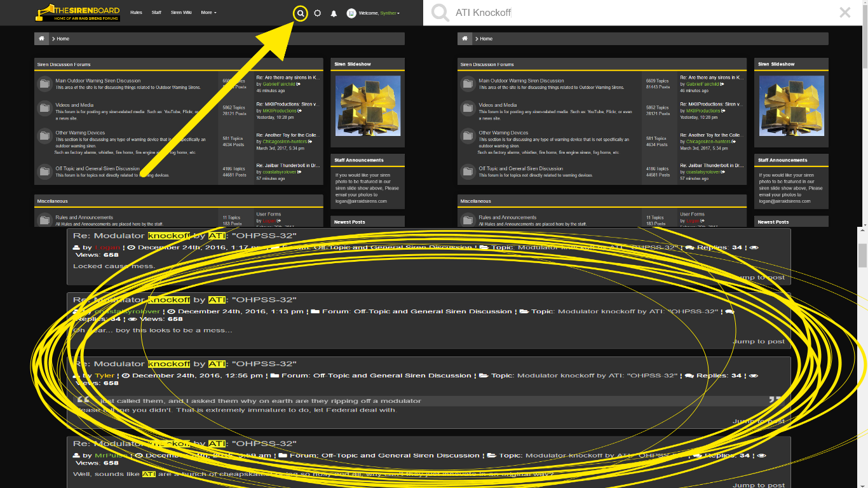Open the search result title posted by Tyler
This screenshot has width=868, height=488.
tap(186, 364)
